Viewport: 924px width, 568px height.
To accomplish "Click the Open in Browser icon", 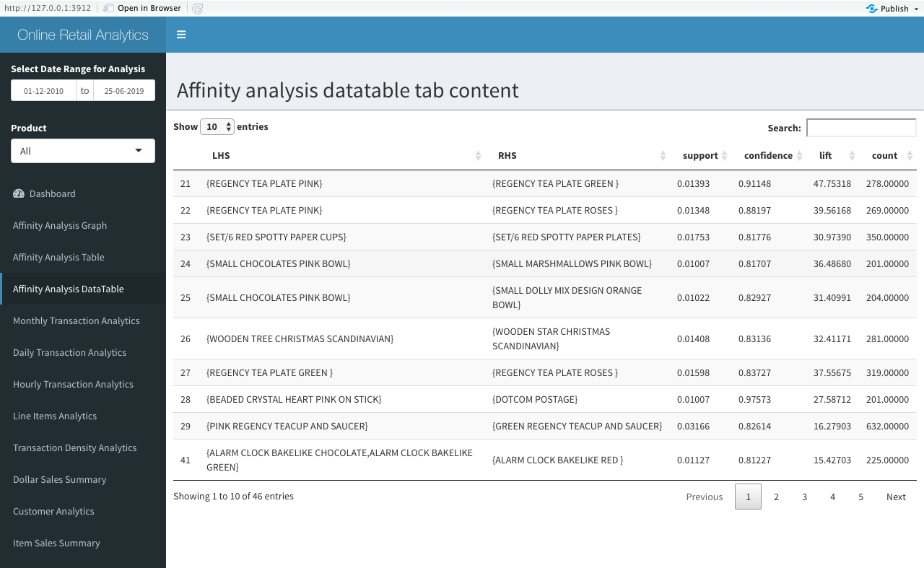I will [108, 8].
